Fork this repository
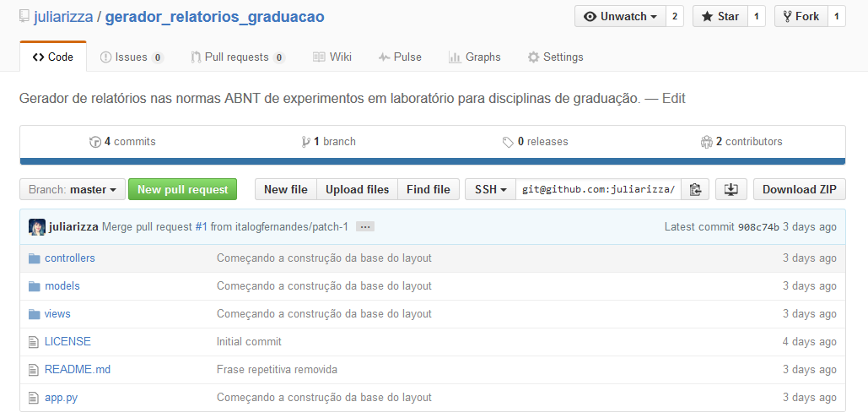Screen dimensions: 868x418 pyautogui.click(x=801, y=17)
